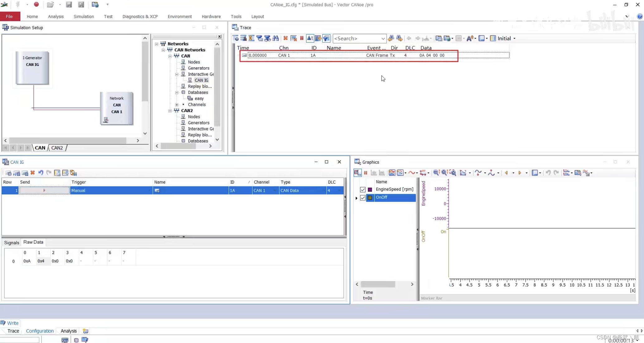Select the CAN2 tab in Simulation Setup
The image size is (644, 343).
pyautogui.click(x=57, y=148)
